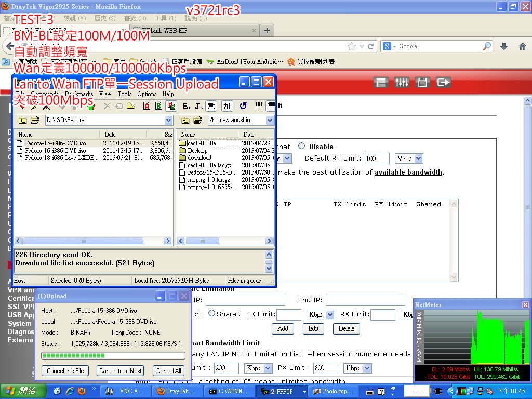The width and height of the screenshot is (532, 399).
Task: Select the Disable radio button
Action: 302,146
